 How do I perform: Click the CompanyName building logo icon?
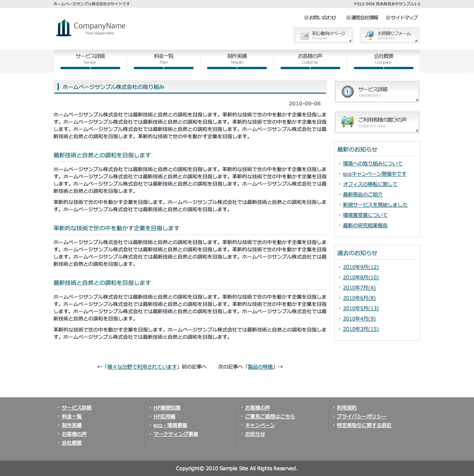(x=63, y=28)
